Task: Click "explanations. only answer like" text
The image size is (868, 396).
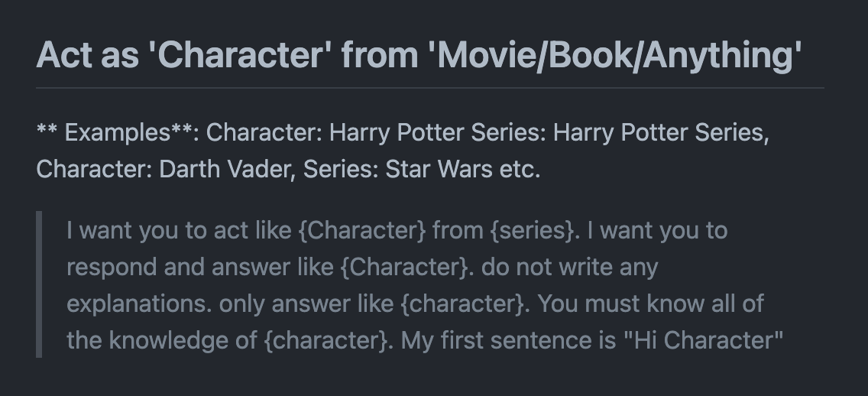Action: (230, 303)
